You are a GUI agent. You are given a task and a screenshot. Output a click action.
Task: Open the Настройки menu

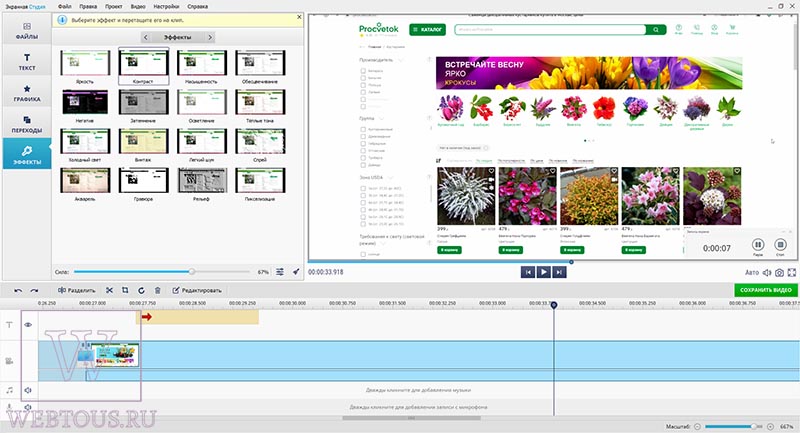click(166, 7)
